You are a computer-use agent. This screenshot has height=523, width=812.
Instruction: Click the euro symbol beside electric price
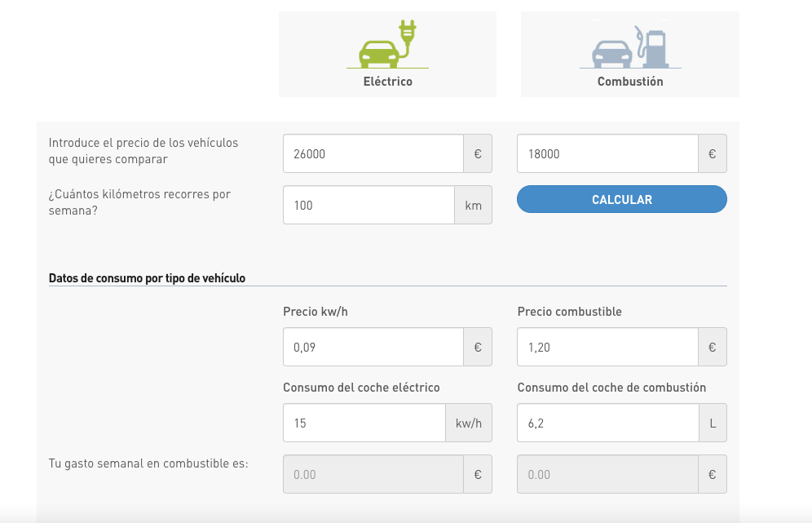[x=478, y=153]
